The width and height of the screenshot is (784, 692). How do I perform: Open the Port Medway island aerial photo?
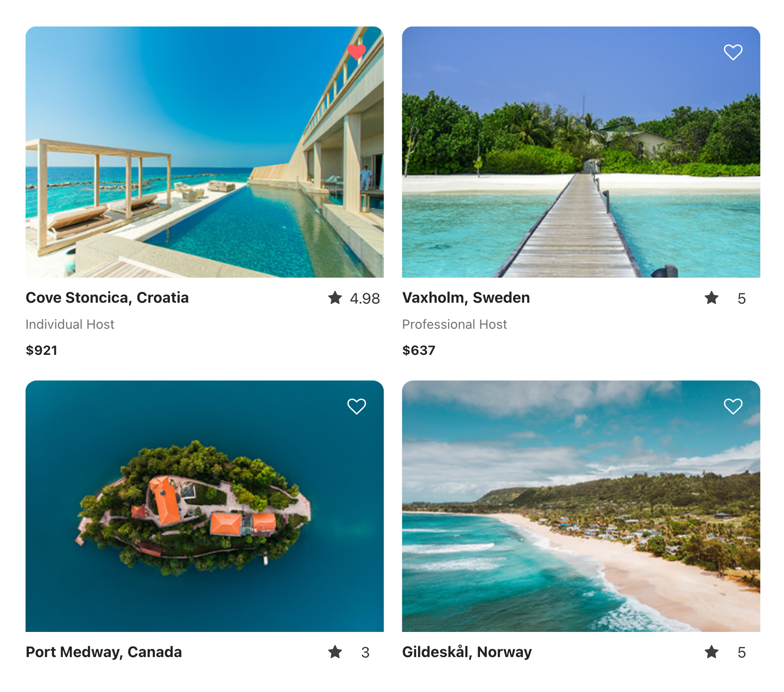pyautogui.click(x=205, y=506)
